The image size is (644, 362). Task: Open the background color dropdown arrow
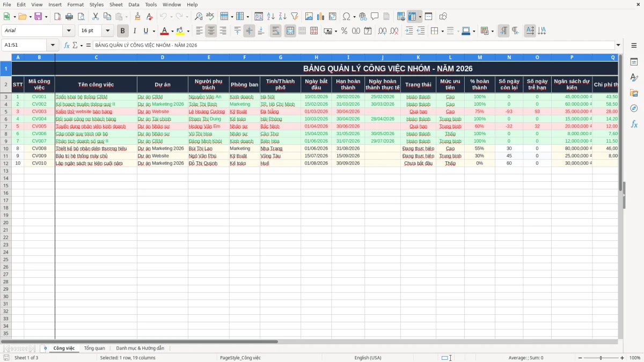coord(188,31)
